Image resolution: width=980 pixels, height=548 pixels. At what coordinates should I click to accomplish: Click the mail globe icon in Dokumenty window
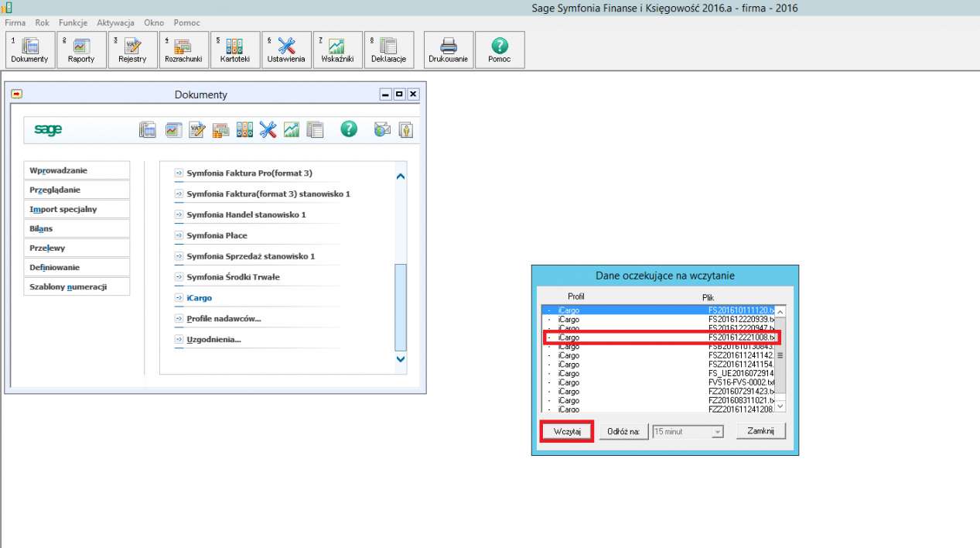[382, 130]
